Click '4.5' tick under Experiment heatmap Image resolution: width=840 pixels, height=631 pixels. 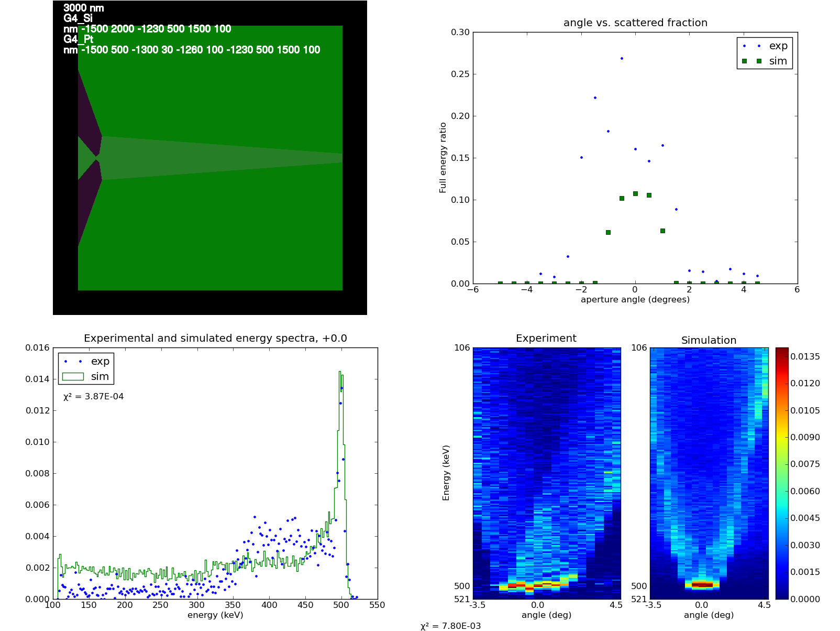(x=616, y=605)
